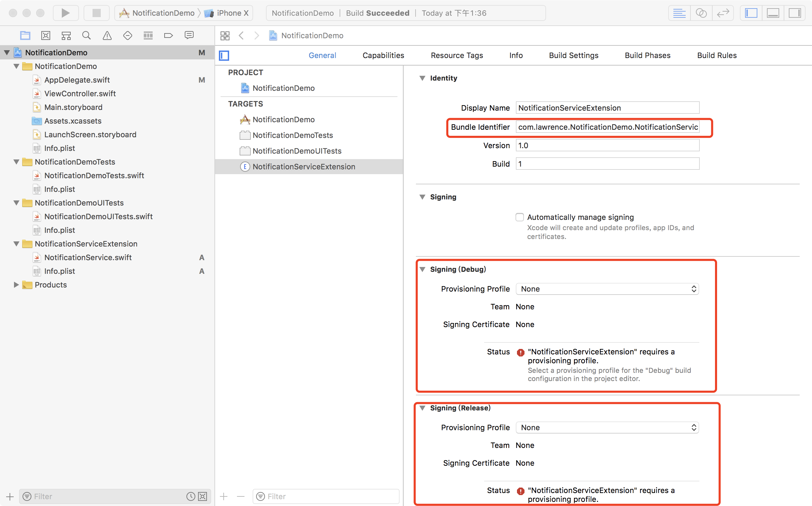812x506 pixels.
Task: Open NotificationService.swift file
Action: pyautogui.click(x=88, y=257)
